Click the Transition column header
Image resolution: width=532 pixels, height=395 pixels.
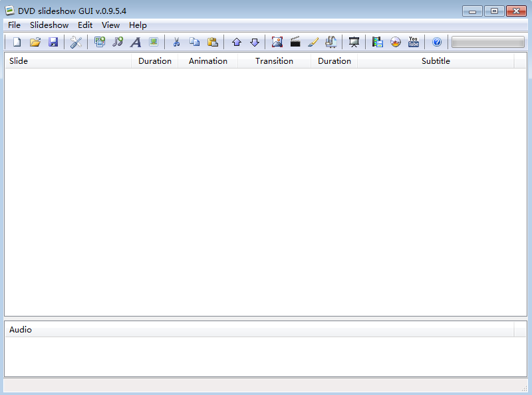tap(274, 61)
